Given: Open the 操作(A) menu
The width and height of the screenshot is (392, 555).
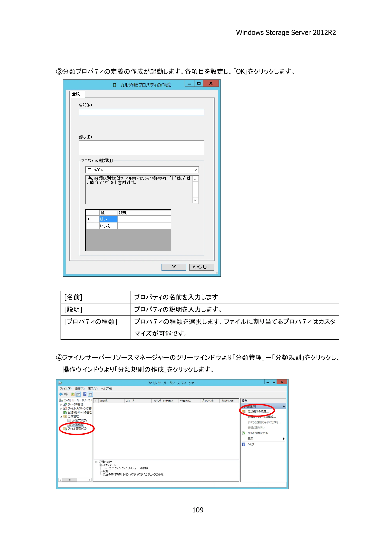Looking at the screenshot, I should 80,389.
